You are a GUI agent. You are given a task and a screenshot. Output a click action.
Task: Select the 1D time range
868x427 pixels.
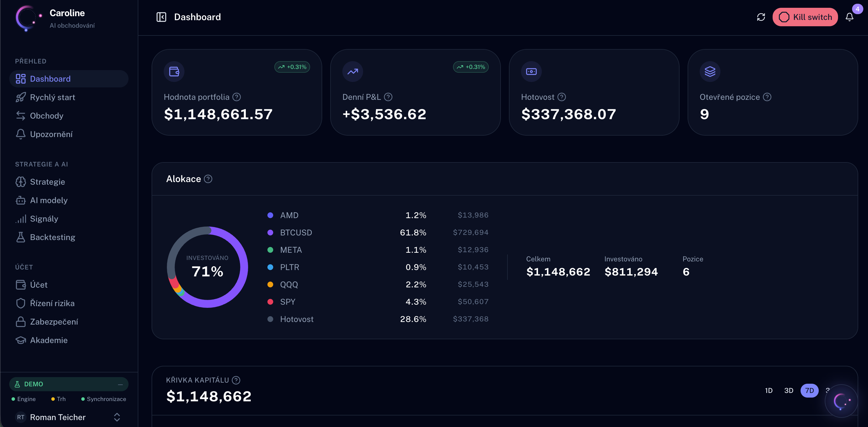tap(769, 391)
